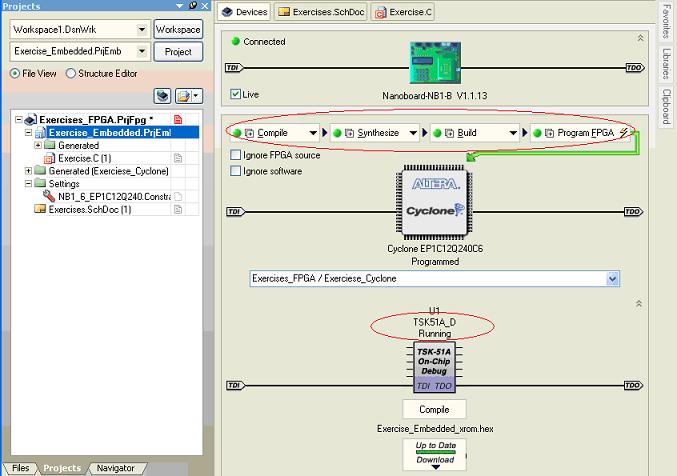Screen dimensions: 677x476
Task: Click the document icon beside Exercise.C (1)
Action: point(178,158)
